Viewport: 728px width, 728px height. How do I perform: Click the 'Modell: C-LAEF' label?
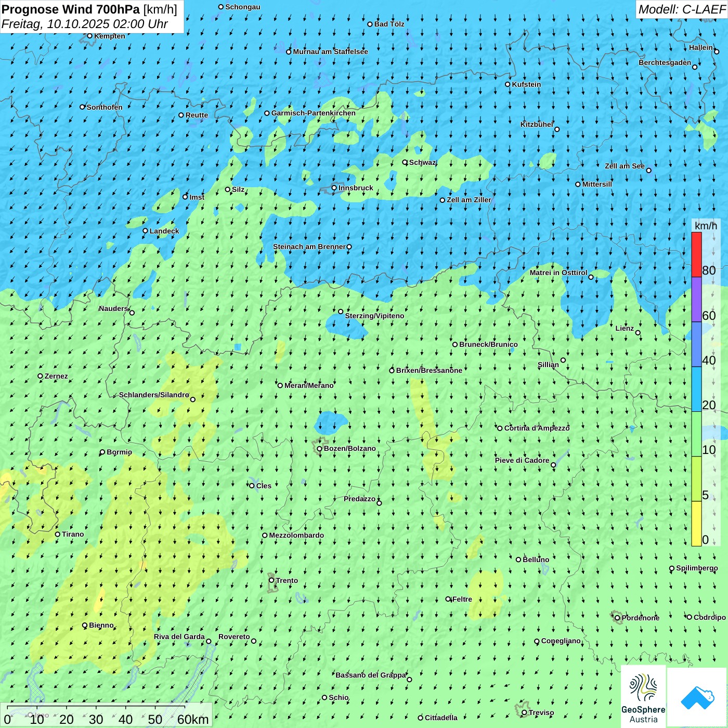click(x=682, y=9)
